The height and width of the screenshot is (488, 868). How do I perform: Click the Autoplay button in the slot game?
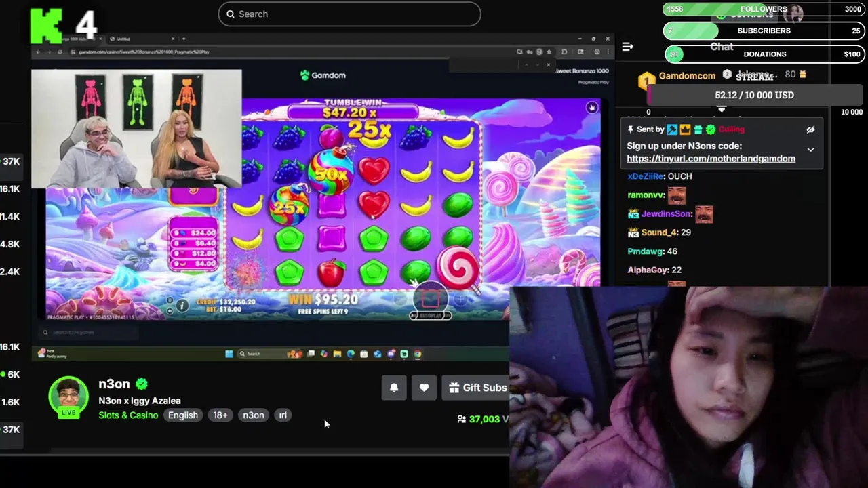click(431, 316)
